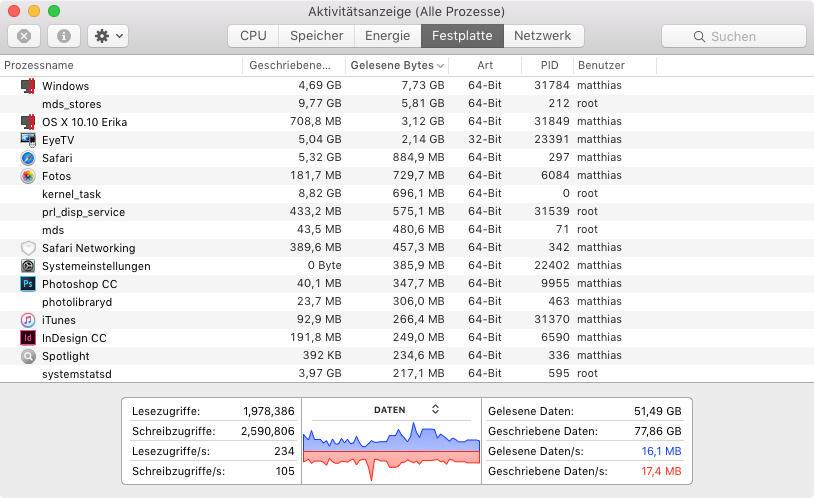Click the Safari Networking shield icon
This screenshot has height=498, width=814.
pos(28,248)
